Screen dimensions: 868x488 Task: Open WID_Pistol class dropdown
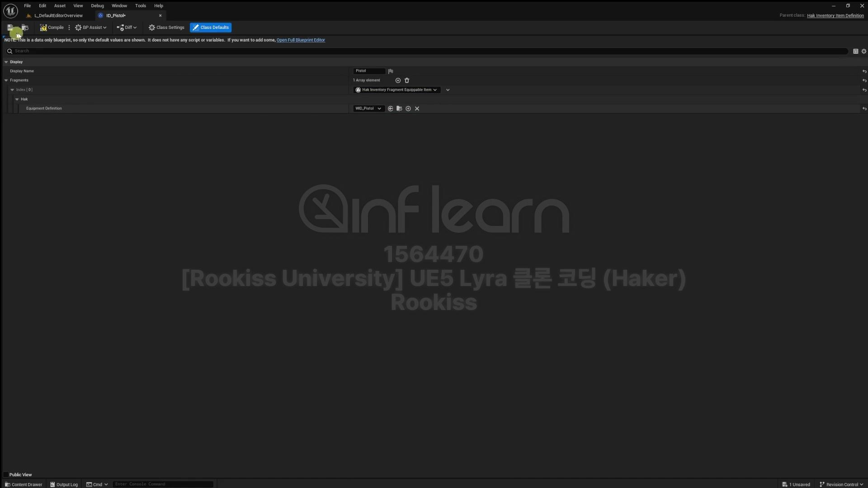click(x=368, y=108)
